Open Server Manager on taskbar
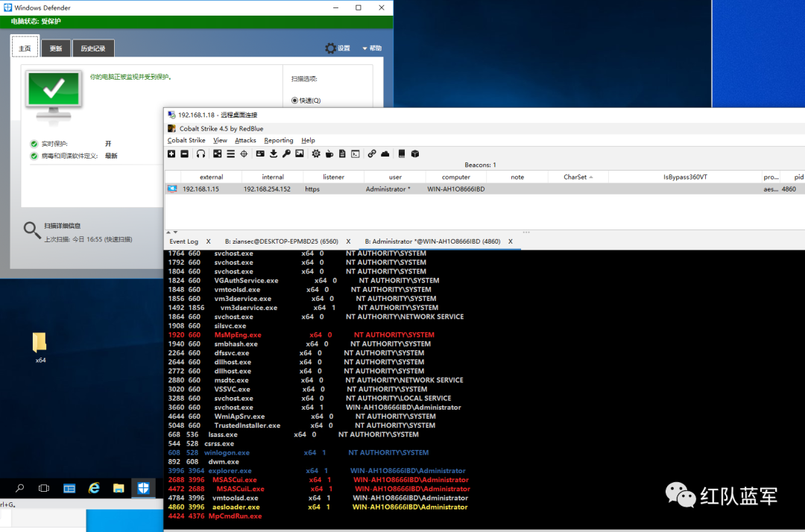The height and width of the screenshot is (532, 805). 69,488
